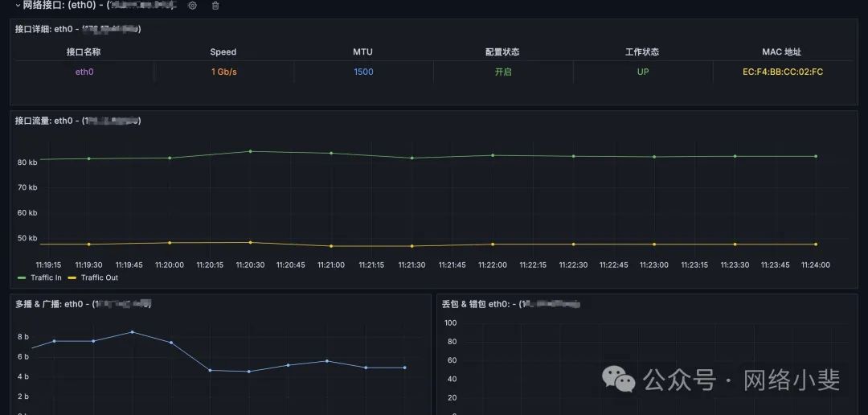Open the 多播 & 广播 panel title menu
The image size is (868, 415).
coord(83,304)
